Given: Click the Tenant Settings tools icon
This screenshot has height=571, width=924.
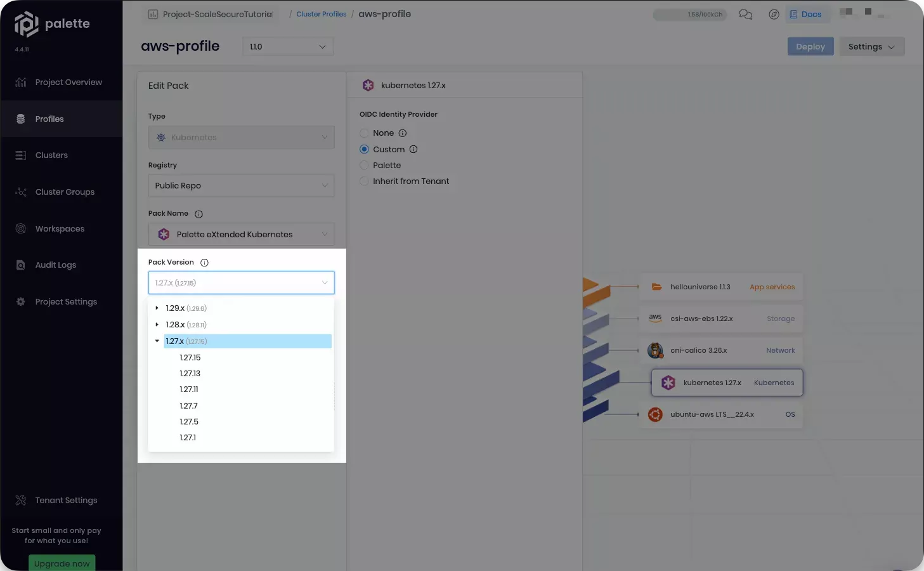Looking at the screenshot, I should 21,501.
